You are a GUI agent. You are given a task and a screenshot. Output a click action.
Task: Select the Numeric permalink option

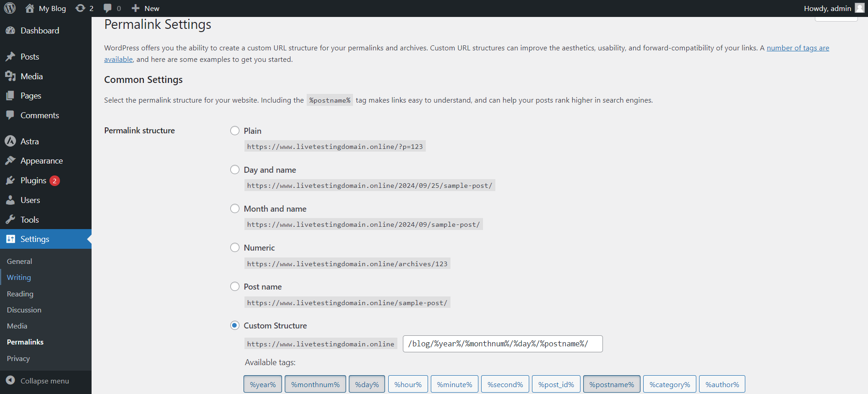pyautogui.click(x=235, y=247)
